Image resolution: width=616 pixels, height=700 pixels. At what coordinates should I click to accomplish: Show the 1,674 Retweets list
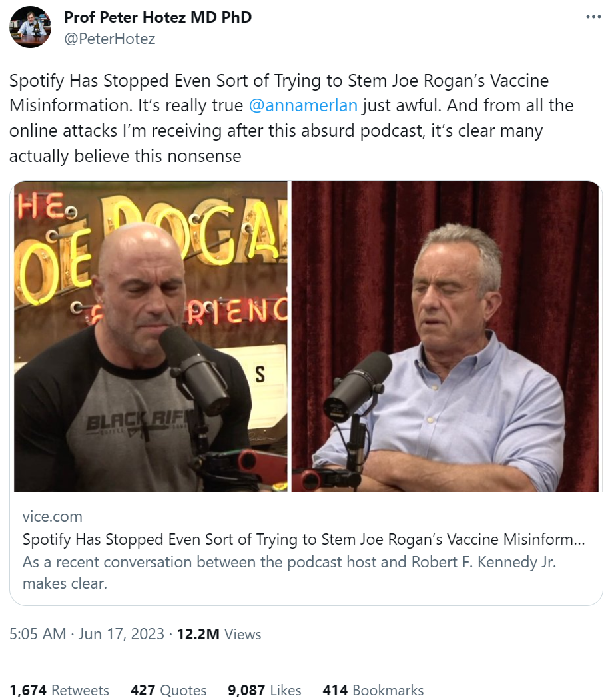(59, 690)
